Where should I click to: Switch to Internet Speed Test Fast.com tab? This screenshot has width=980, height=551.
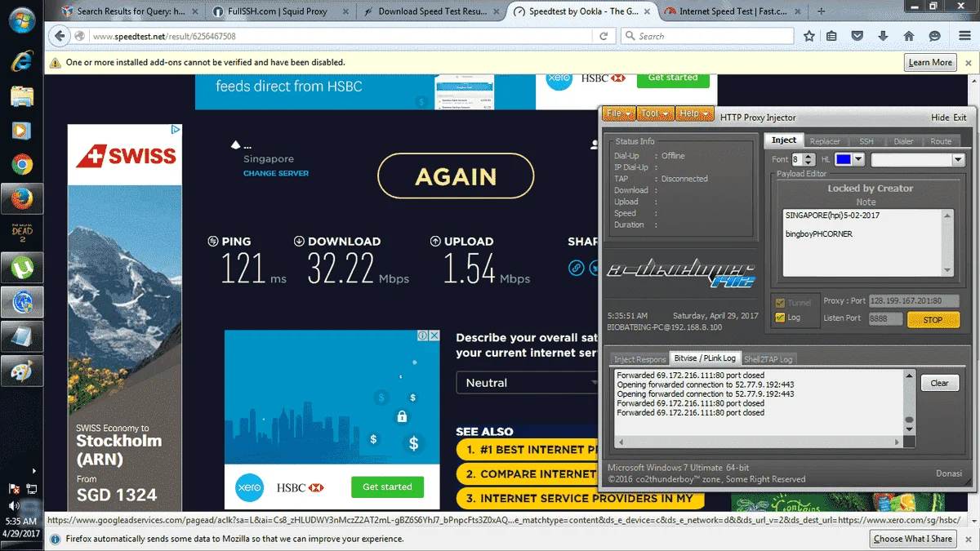click(x=732, y=11)
